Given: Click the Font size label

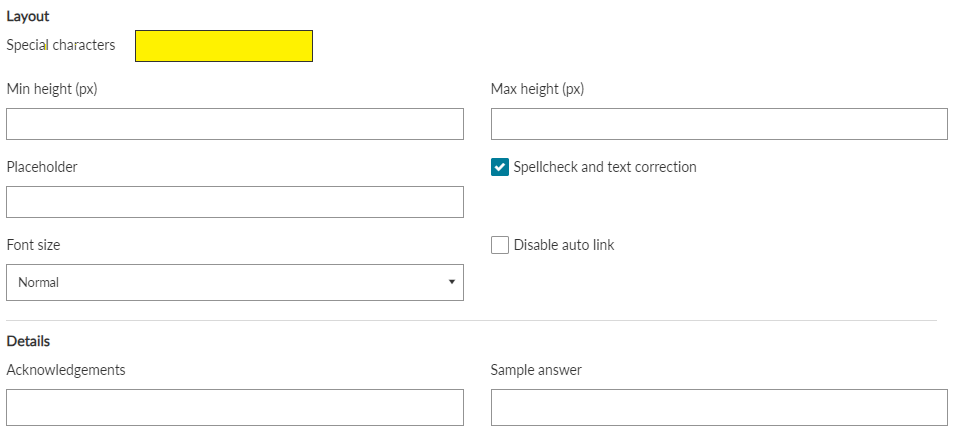Looking at the screenshot, I should [33, 245].
